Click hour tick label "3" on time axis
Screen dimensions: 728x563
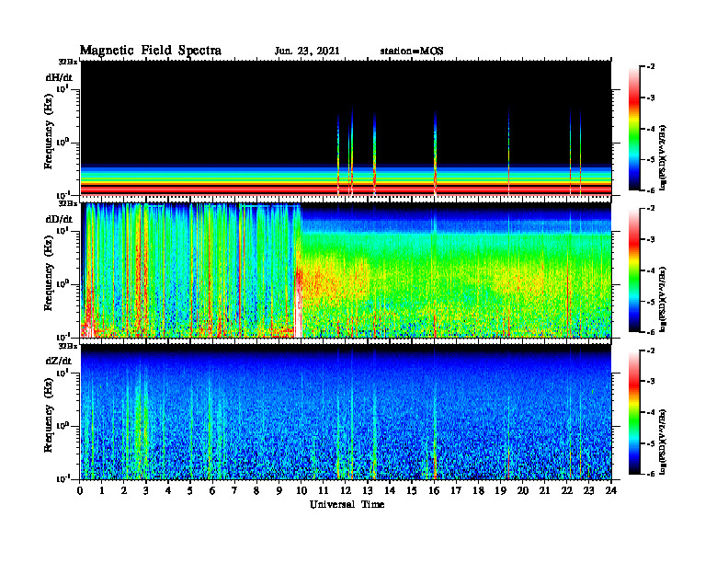pos(146,490)
